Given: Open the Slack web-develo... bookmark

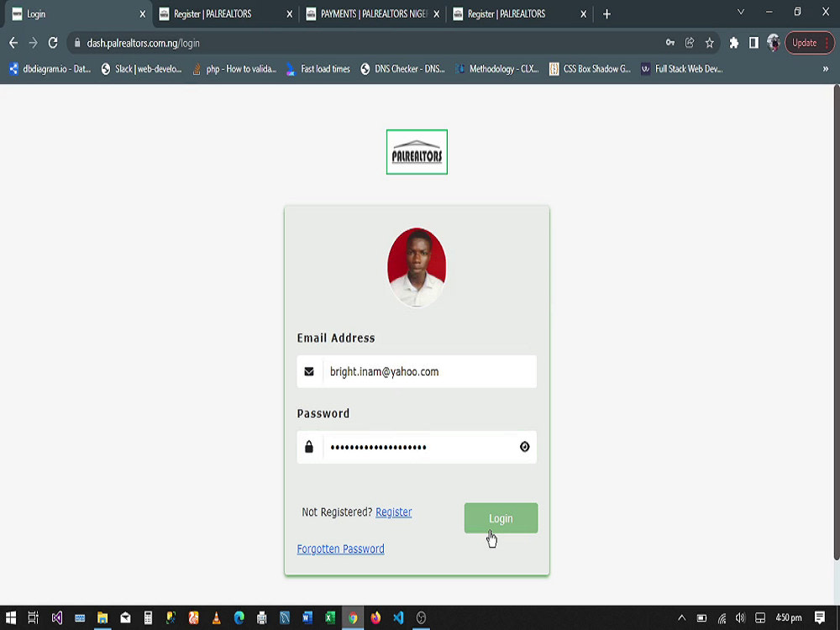Looking at the screenshot, I should [x=141, y=69].
